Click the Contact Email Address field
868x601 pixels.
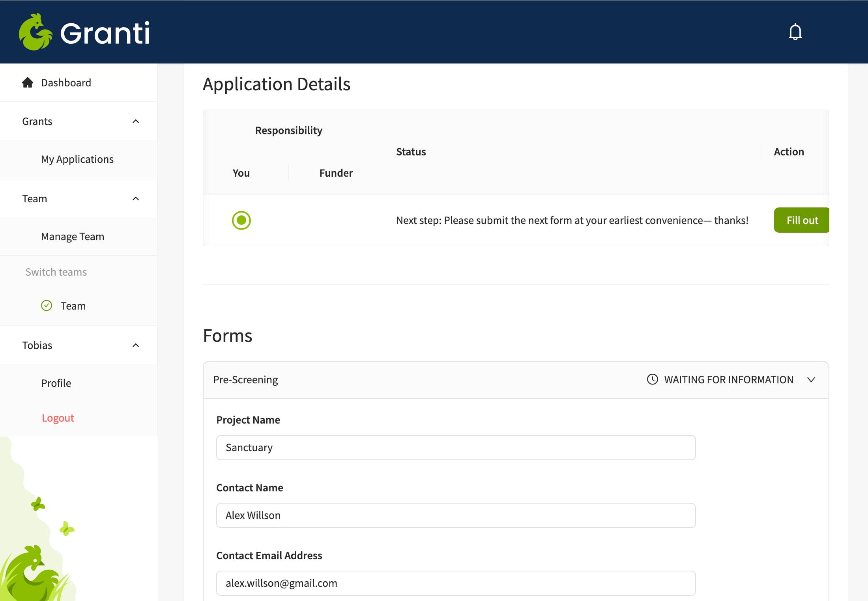456,583
